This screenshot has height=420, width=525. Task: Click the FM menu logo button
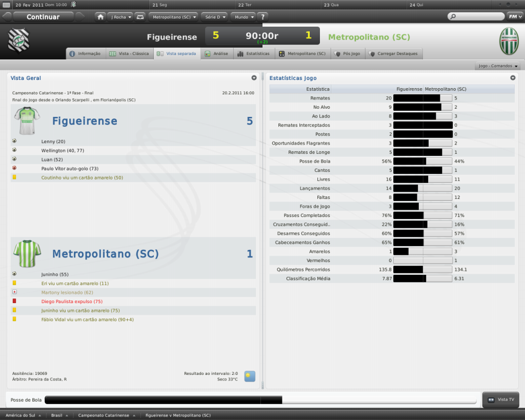click(x=513, y=16)
